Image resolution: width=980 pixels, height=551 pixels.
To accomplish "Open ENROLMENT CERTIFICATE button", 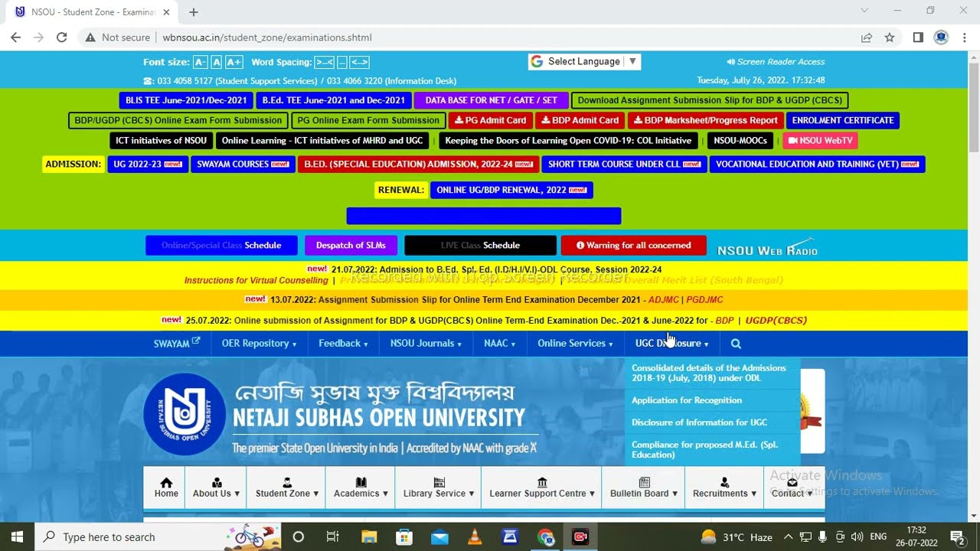I will (843, 120).
